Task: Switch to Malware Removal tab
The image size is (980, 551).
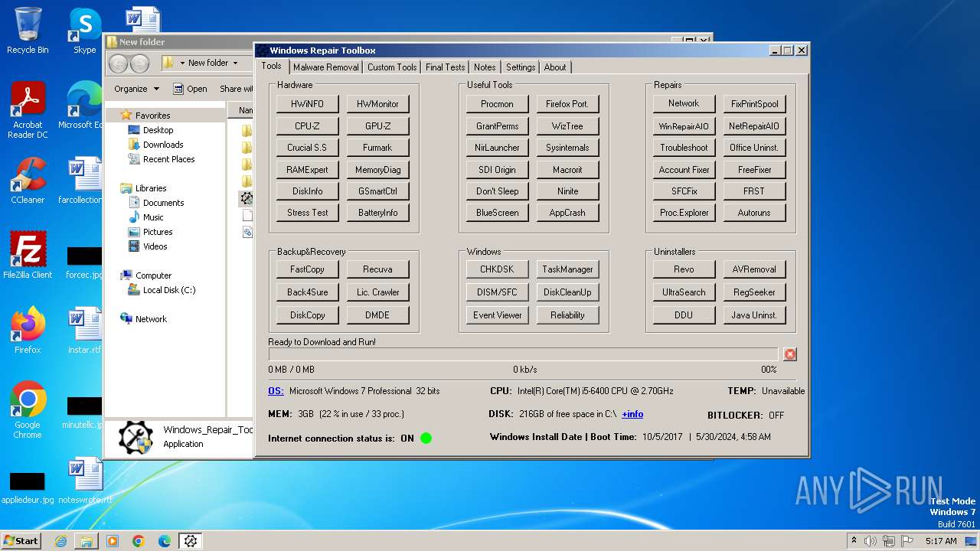Action: [x=325, y=67]
